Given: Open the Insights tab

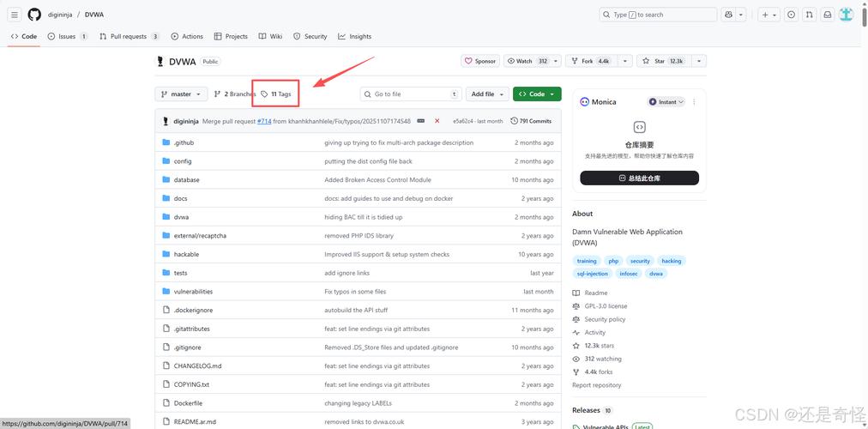Looking at the screenshot, I should pyautogui.click(x=355, y=37).
